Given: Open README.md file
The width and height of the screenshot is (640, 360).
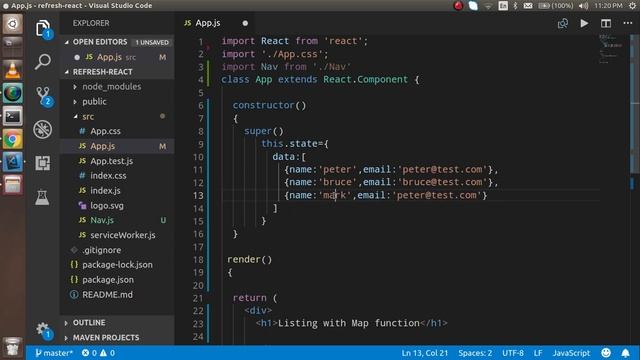Looking at the screenshot, I should point(107,295).
